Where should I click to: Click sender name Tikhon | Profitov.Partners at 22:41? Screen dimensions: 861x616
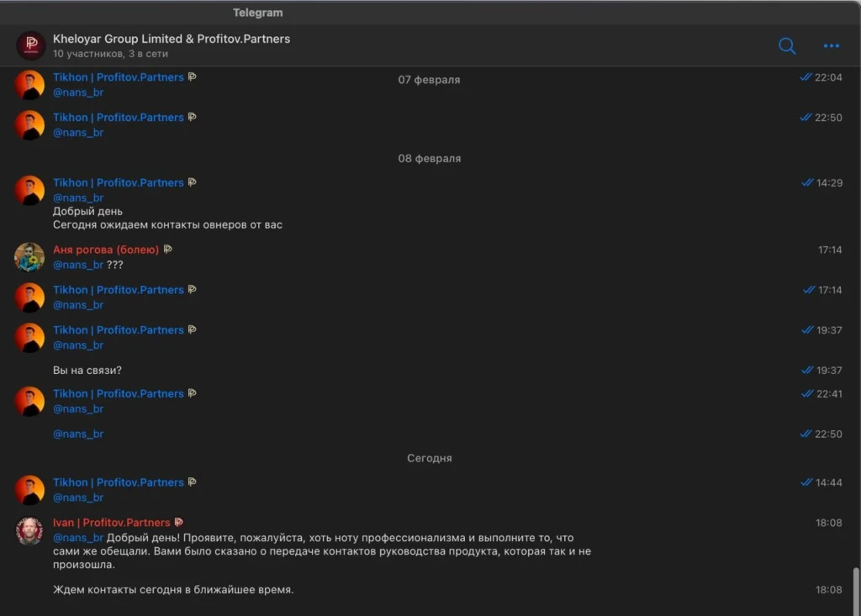coord(118,393)
